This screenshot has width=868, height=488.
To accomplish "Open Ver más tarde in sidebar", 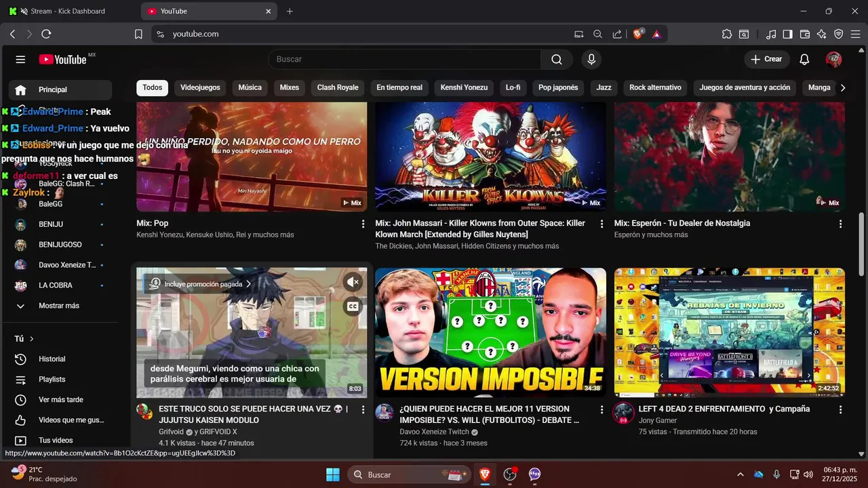I will tap(60, 400).
